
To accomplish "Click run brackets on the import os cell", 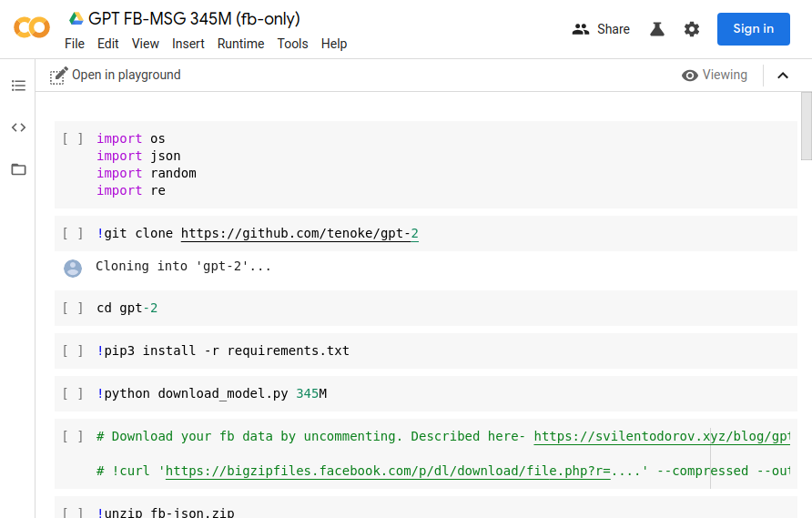I will point(73,139).
